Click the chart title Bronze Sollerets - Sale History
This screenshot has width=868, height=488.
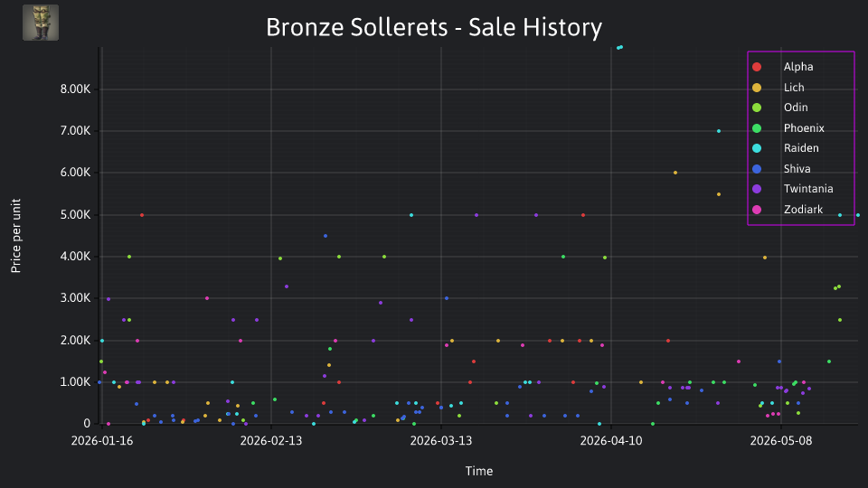tap(434, 27)
